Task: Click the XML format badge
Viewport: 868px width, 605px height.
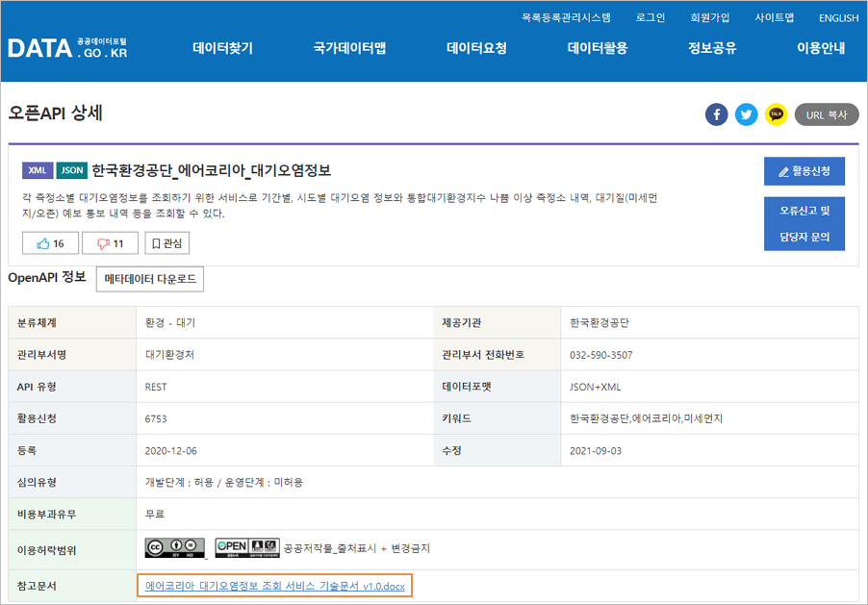Action: [38, 170]
